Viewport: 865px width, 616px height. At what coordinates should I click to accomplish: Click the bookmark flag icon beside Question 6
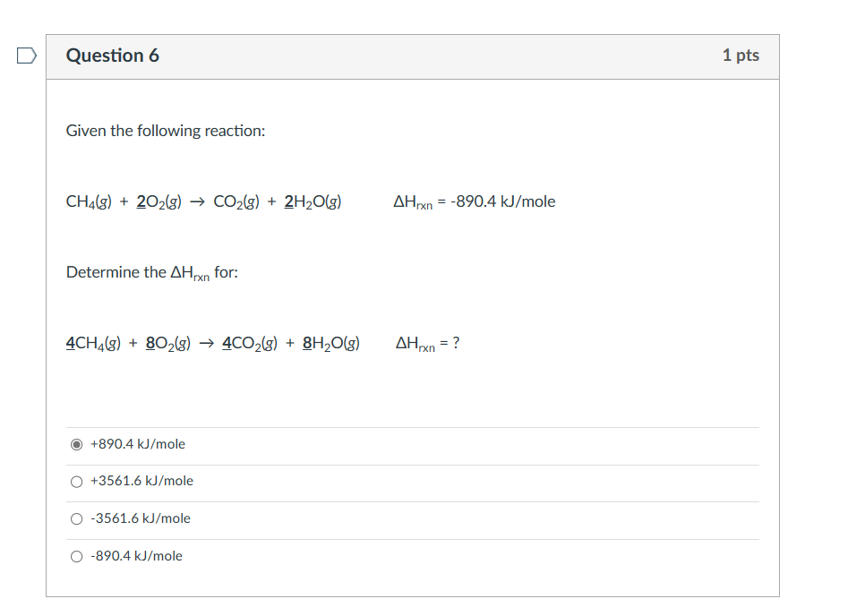coord(25,55)
